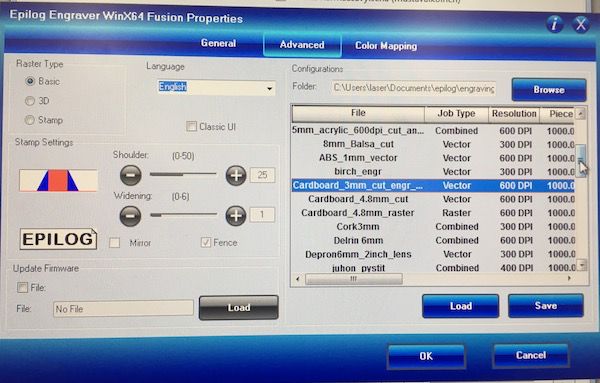Click the Cancel button

click(531, 355)
